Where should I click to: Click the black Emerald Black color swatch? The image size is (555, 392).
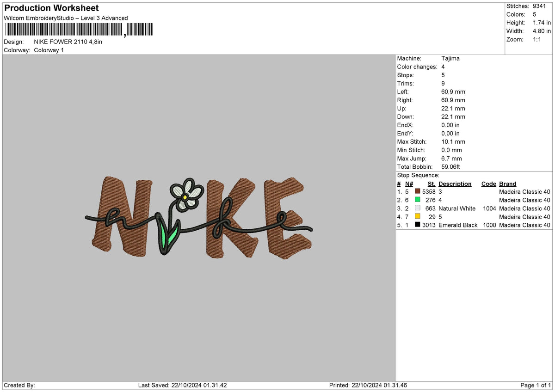point(418,225)
